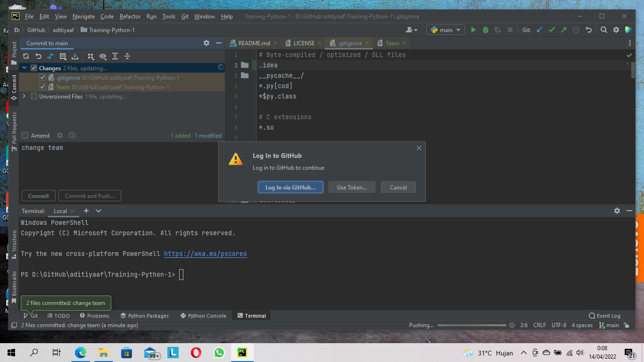Stop the push progress with the cancel circle
This screenshot has height=362, width=644.
tap(511, 325)
